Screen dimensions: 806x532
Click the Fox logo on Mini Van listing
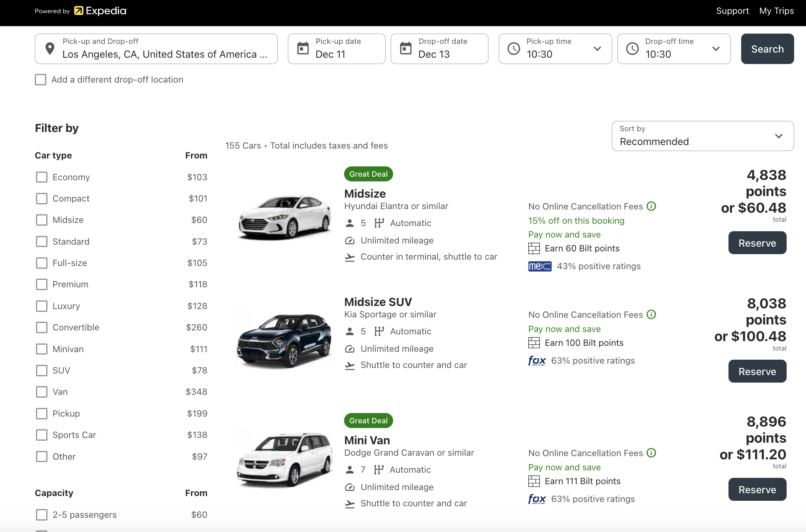[x=537, y=499]
